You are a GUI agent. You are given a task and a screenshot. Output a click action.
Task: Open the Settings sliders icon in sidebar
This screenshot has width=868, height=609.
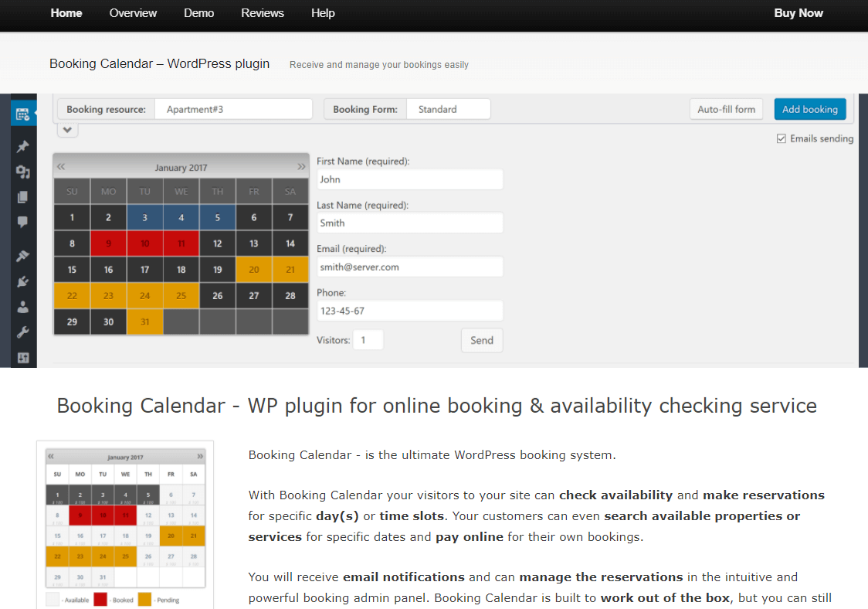pos(22,357)
